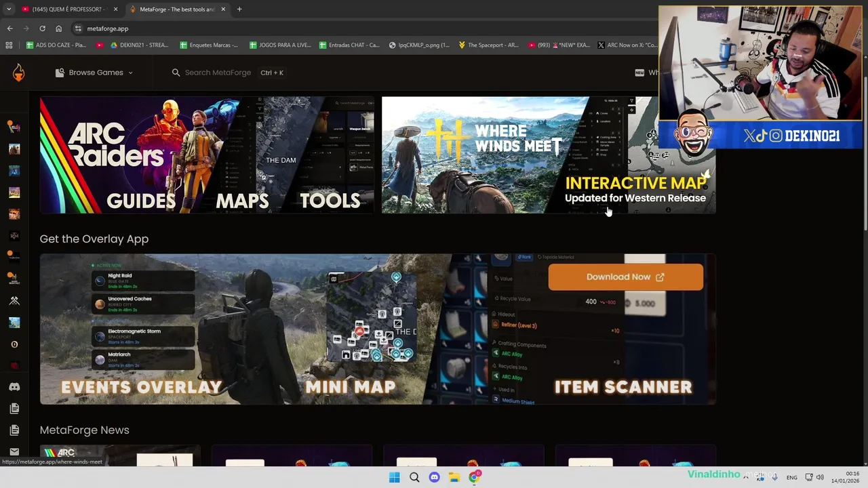Click the ENG language indicator

791,478
